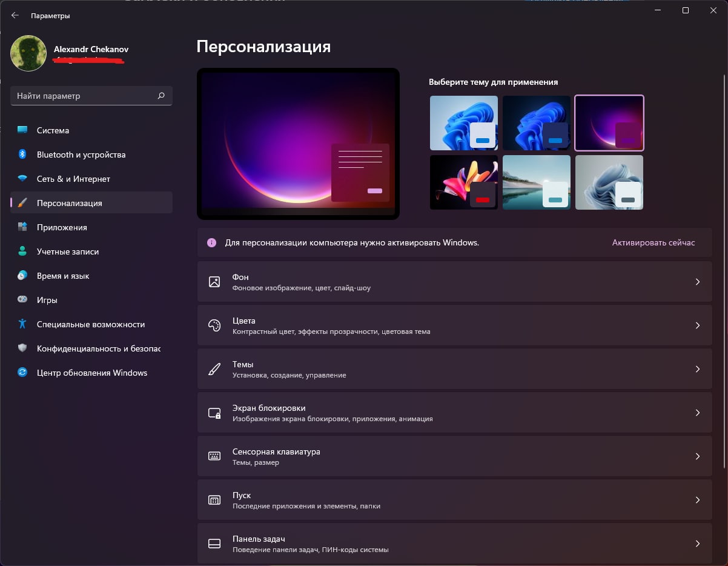Select Приложения in sidebar
This screenshot has height=566, width=728.
point(91,227)
